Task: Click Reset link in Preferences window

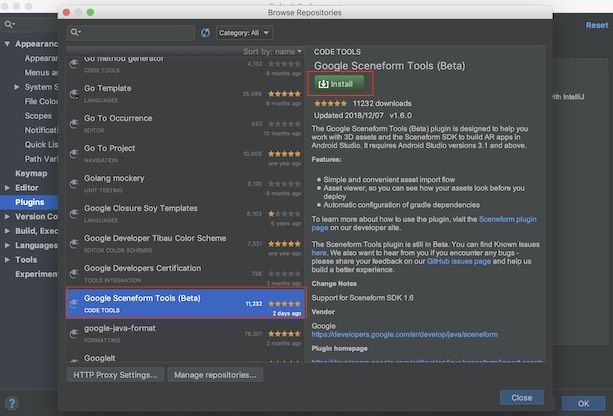Action: pos(597,25)
